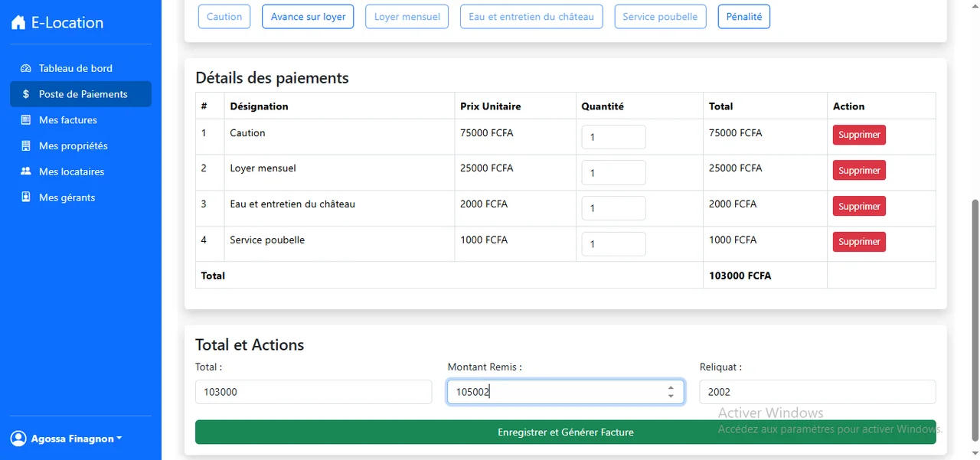The image size is (980, 460).
Task: Click Enregistrer et Générer Facture button
Action: tap(566, 432)
